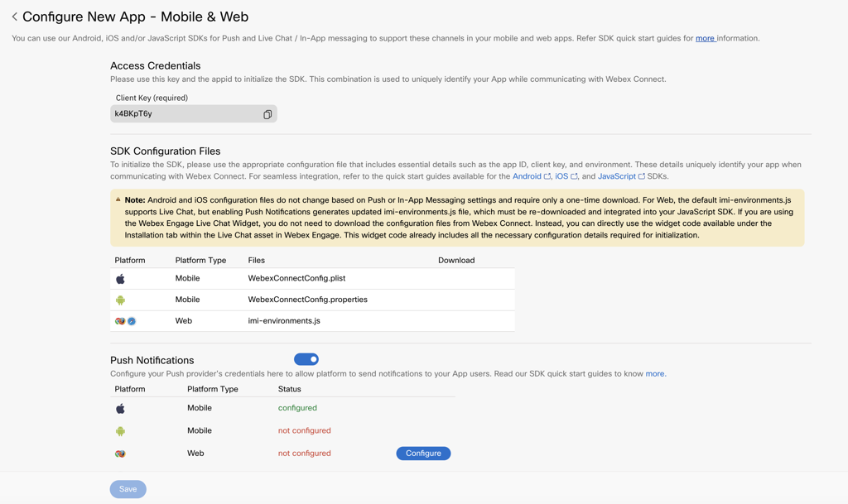Select the Android icon showing not configured status
848x504 pixels.
click(x=120, y=430)
